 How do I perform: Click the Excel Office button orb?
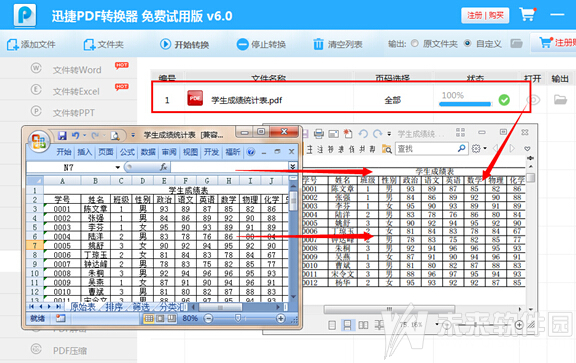pos(39,141)
